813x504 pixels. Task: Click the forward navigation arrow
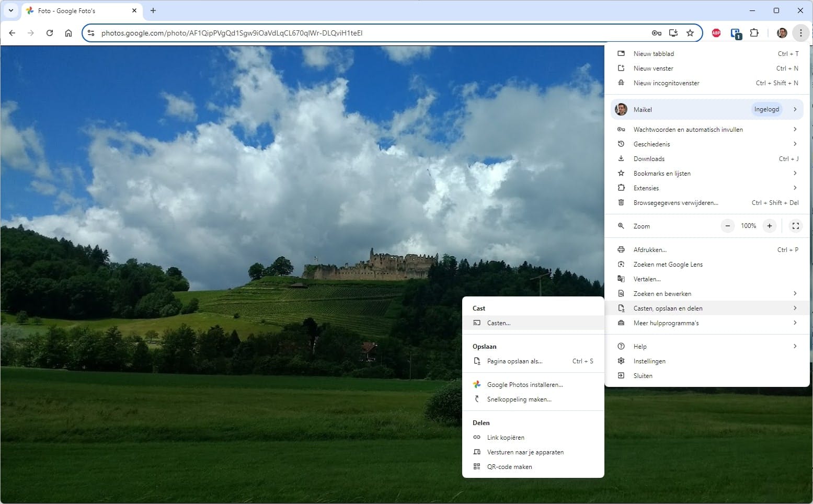pos(31,33)
